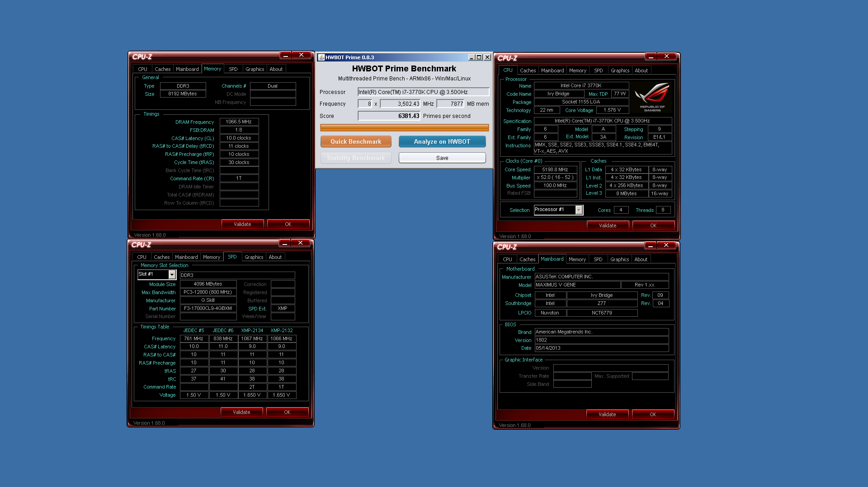Run the Quick Benchmark
Image resolution: width=868 pixels, height=488 pixels.
[356, 142]
